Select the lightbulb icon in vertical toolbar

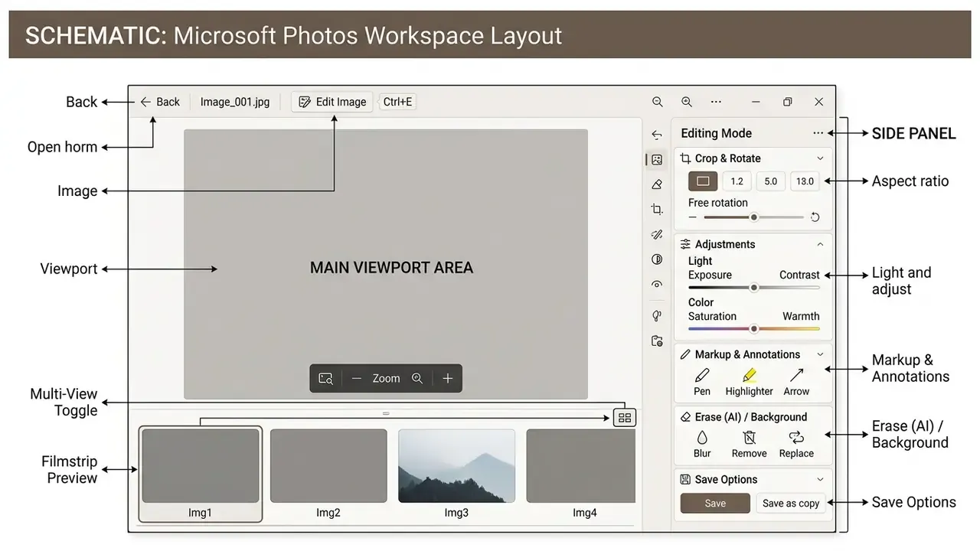pos(656,315)
